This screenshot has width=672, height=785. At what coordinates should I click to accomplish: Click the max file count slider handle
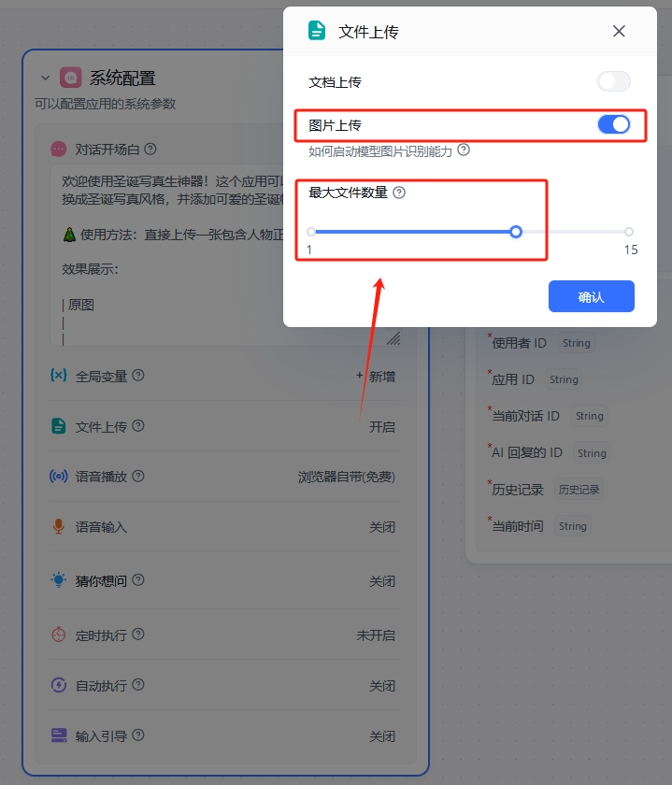[516, 232]
